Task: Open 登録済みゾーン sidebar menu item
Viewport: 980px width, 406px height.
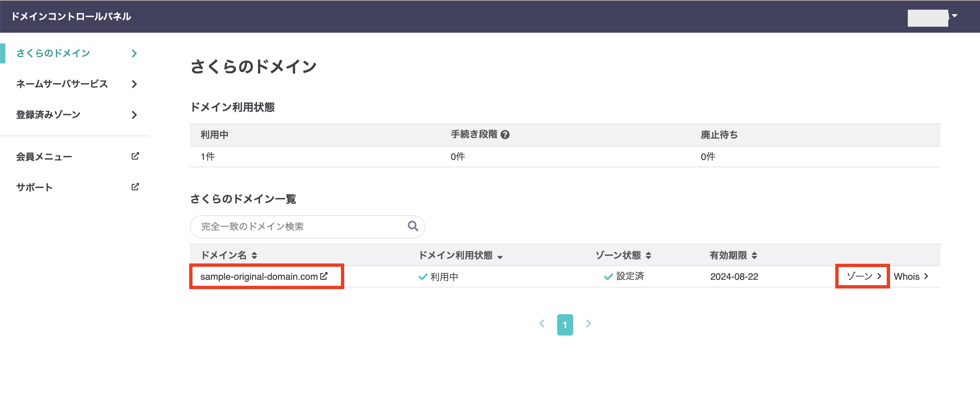Action: coord(48,115)
